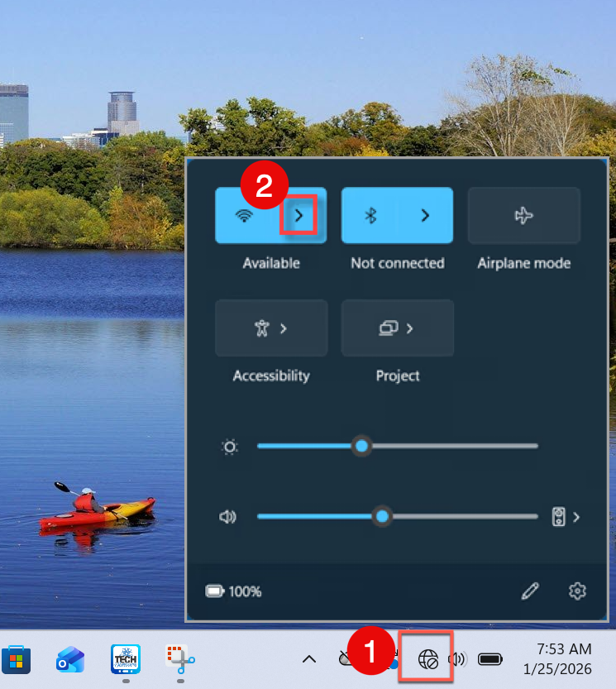
Task: Open Snipping Tool from the taskbar
Action: pyautogui.click(x=179, y=658)
